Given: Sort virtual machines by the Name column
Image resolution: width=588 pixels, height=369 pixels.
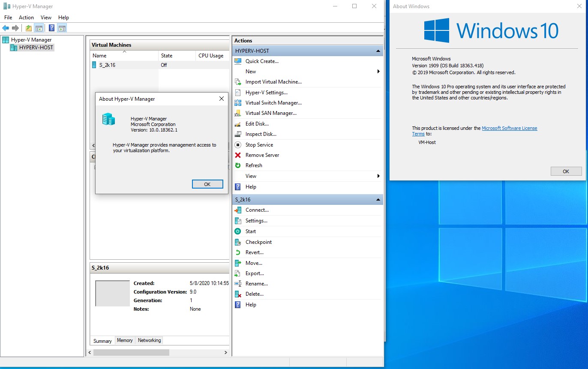Looking at the screenshot, I should tap(124, 56).
